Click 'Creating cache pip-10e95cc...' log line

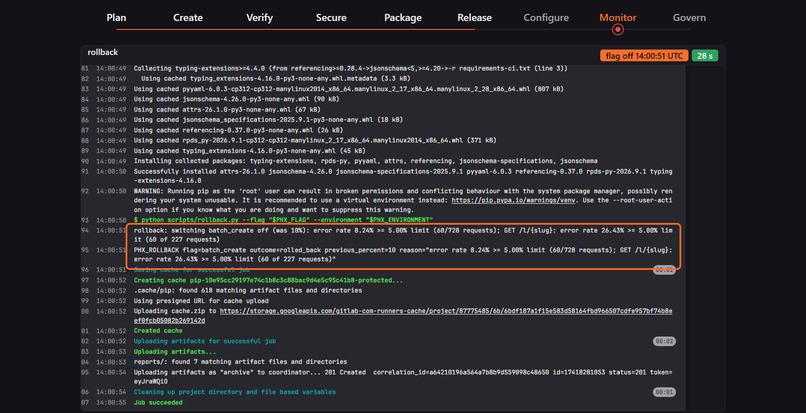click(x=268, y=280)
